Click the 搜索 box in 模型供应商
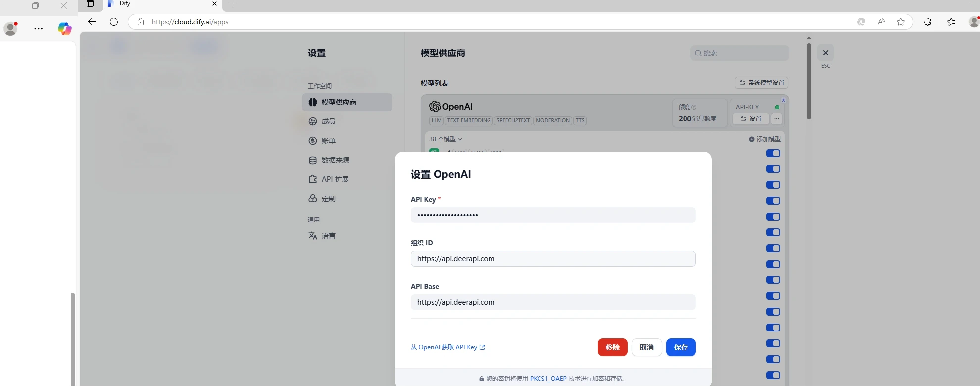The image size is (980, 386). tap(740, 53)
